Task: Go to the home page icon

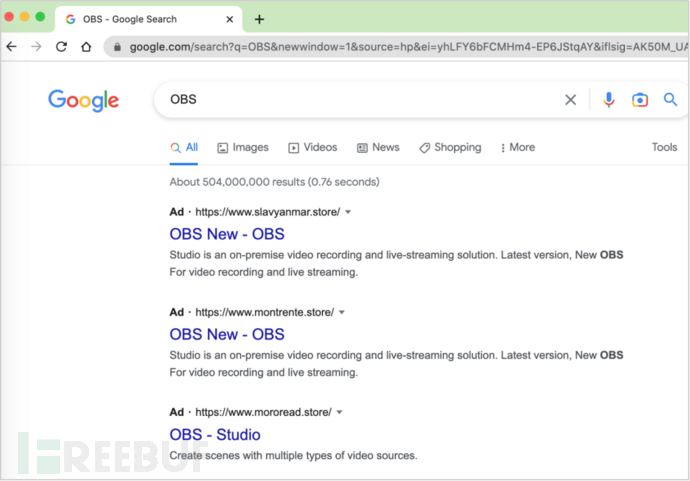Action: [x=86, y=46]
